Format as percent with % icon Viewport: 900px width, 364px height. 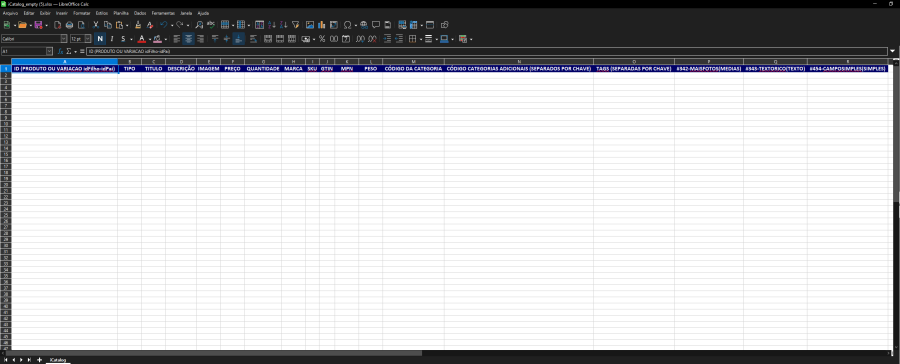(x=322, y=39)
